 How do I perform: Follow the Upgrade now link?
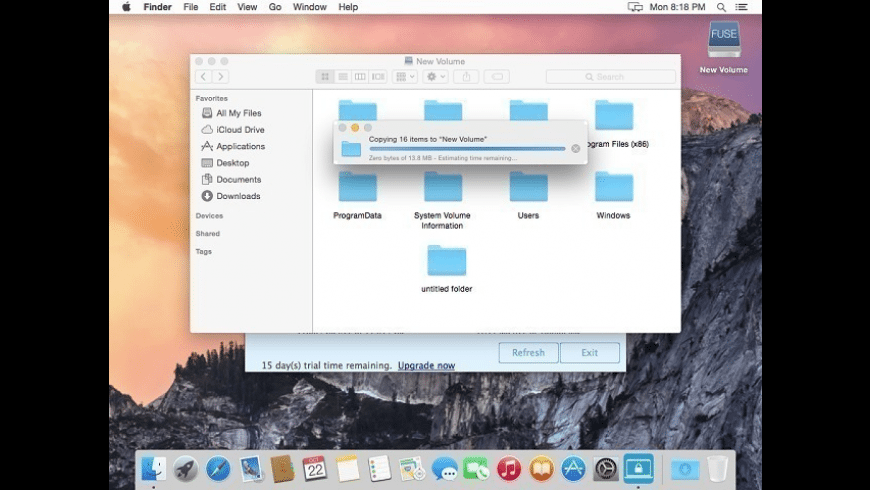click(426, 366)
